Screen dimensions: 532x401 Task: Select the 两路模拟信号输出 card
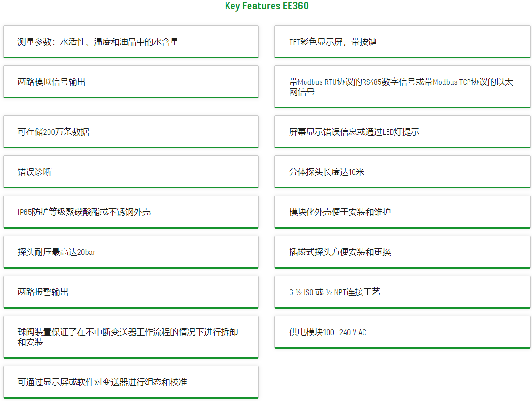pyautogui.click(x=131, y=82)
